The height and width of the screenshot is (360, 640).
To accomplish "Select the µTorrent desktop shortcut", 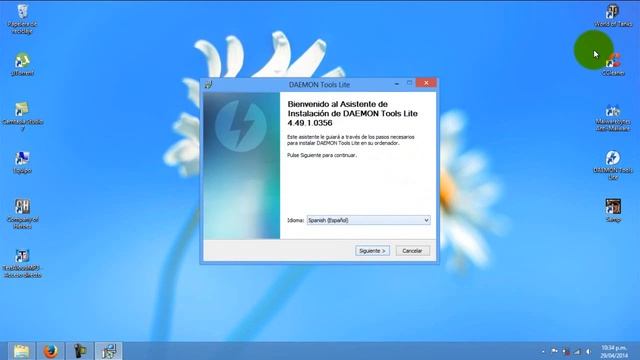I will pyautogui.click(x=22, y=64).
